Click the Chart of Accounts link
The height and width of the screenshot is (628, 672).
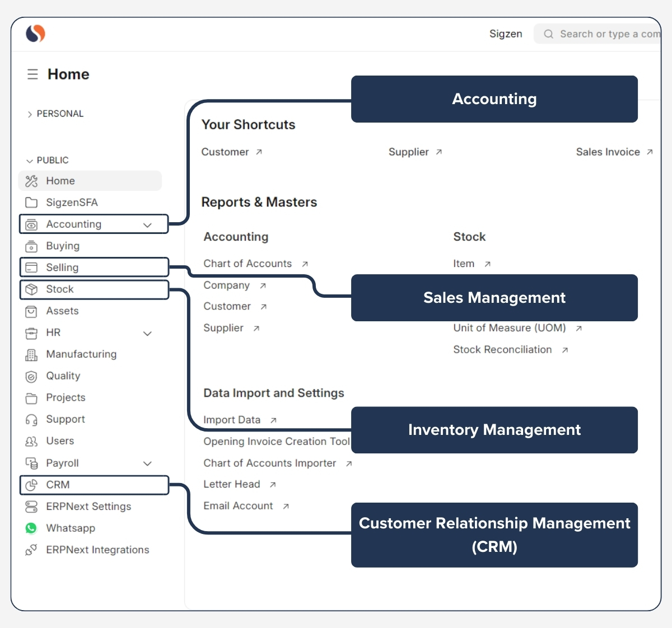tap(248, 263)
